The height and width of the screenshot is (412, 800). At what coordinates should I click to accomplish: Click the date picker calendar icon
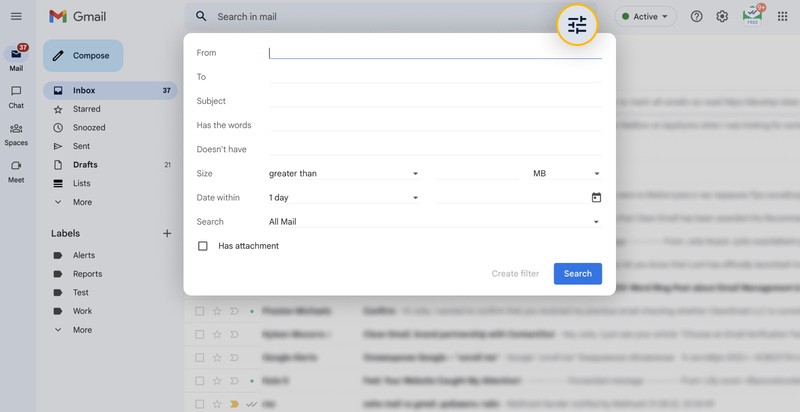coord(596,198)
